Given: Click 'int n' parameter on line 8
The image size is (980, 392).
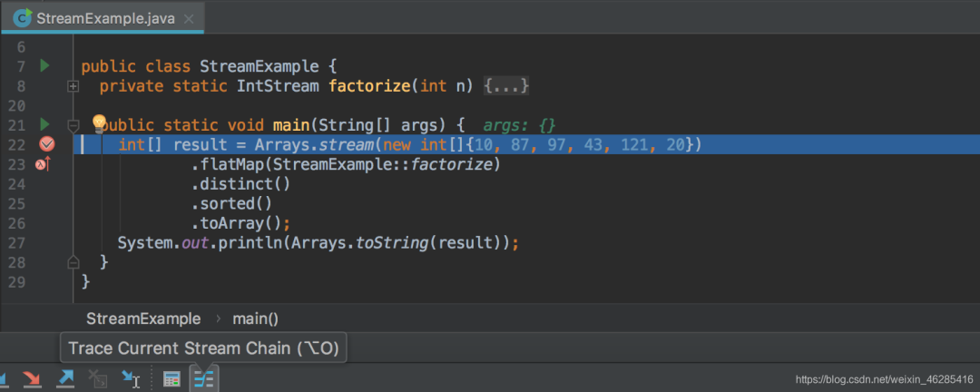Looking at the screenshot, I should tap(443, 85).
